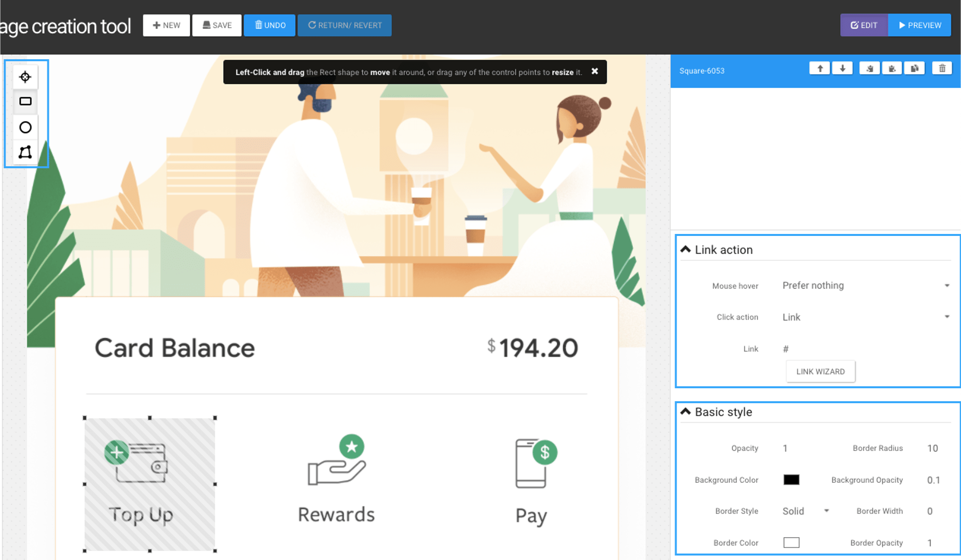Screen dimensions: 961x560
Task: Open the Border Style dropdown
Action: 805,511
